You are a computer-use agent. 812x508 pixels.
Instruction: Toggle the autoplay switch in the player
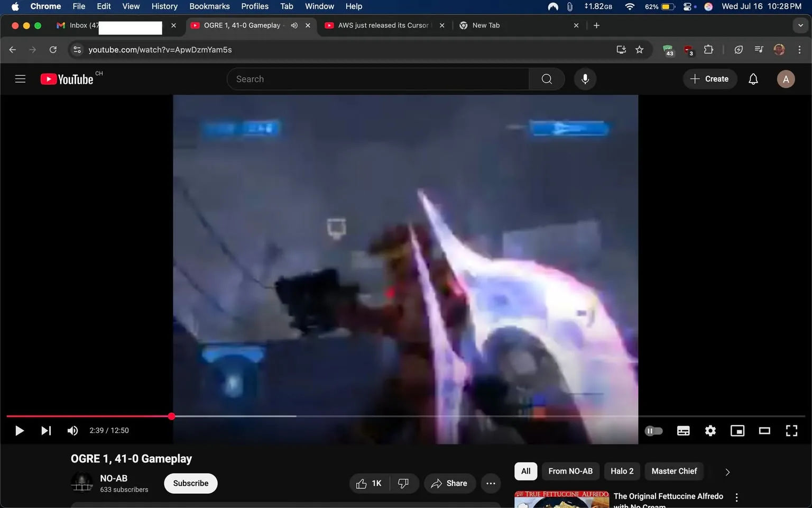pyautogui.click(x=653, y=430)
